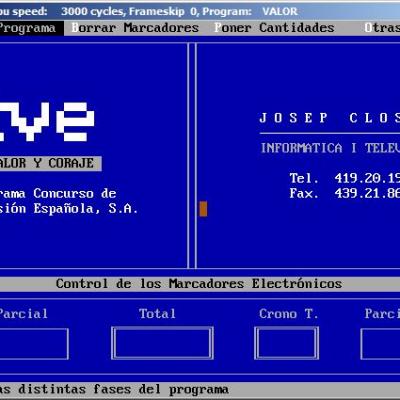
Task: Click the Crono T. timer box
Action: (x=286, y=343)
